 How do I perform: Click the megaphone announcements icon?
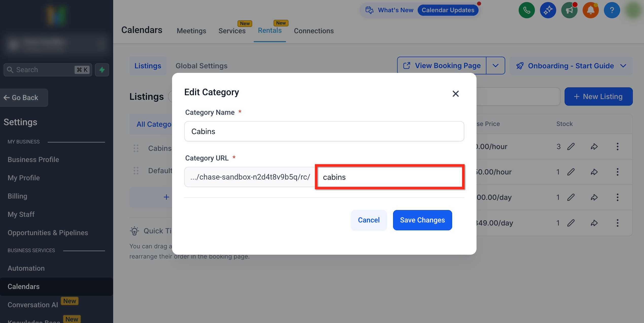(x=569, y=10)
